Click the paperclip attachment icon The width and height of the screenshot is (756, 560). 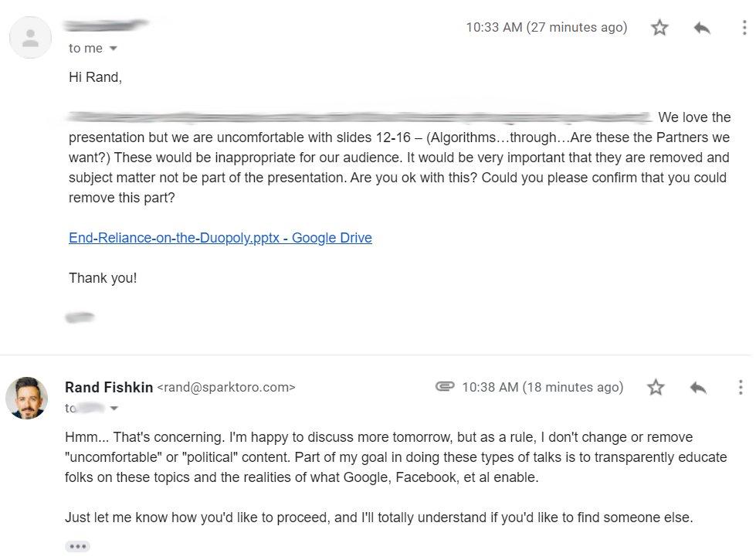coord(445,386)
